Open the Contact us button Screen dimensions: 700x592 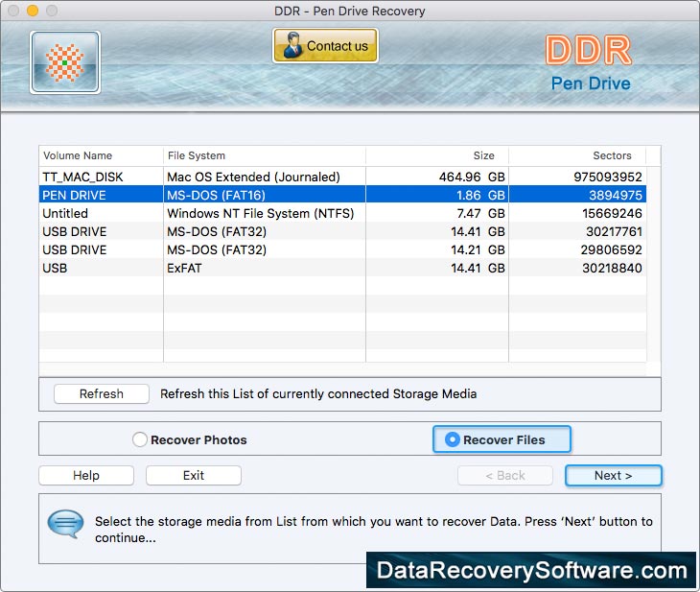[325, 45]
